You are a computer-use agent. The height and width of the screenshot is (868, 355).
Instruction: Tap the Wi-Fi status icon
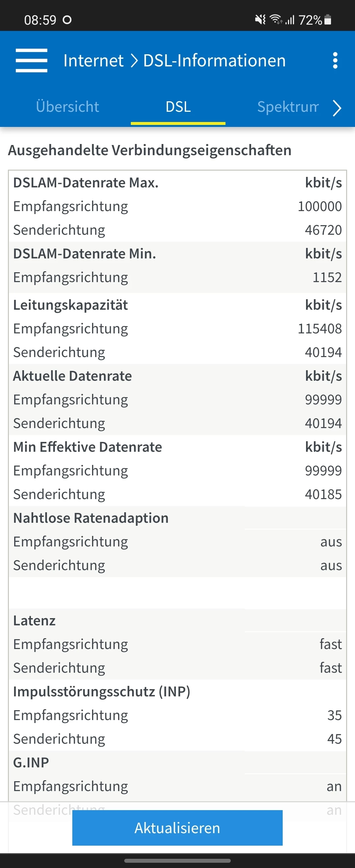pos(276,19)
